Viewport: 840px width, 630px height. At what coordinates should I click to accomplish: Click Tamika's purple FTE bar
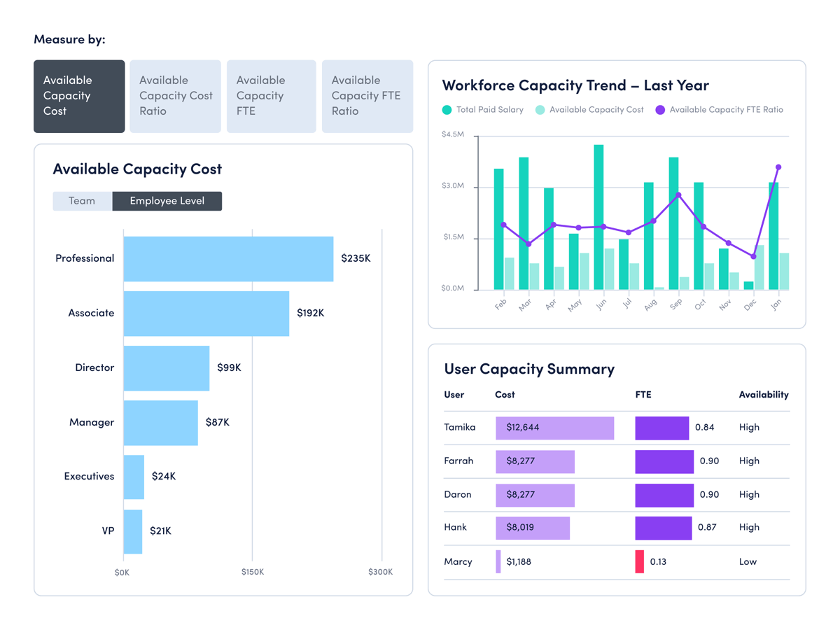[662, 428]
